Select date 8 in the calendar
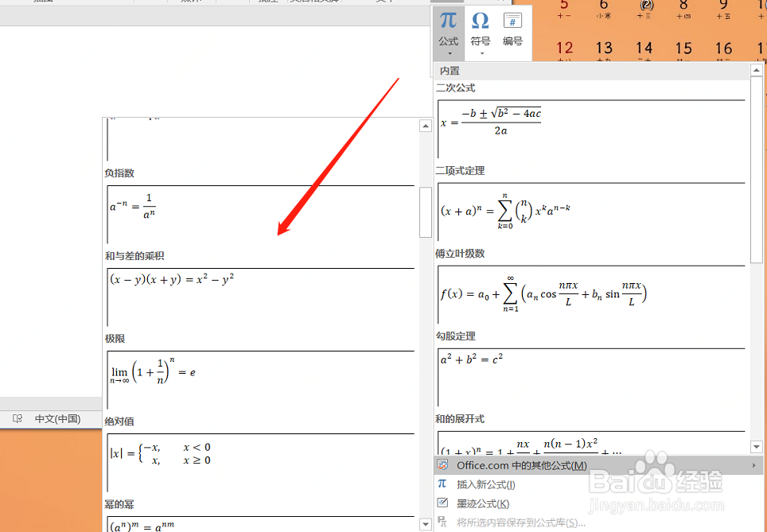 pyautogui.click(x=683, y=6)
